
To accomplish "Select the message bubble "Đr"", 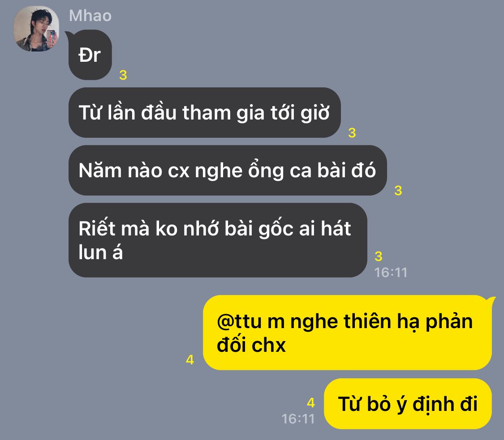I will coord(90,55).
